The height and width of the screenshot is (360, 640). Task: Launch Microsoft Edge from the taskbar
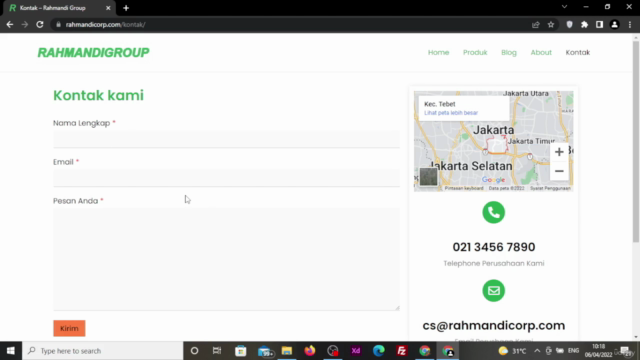(x=379, y=351)
